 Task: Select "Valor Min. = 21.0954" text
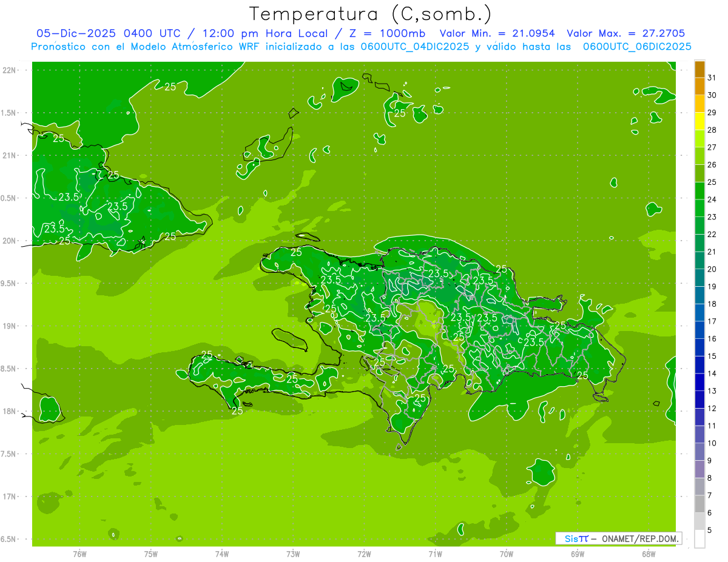pos(497,34)
